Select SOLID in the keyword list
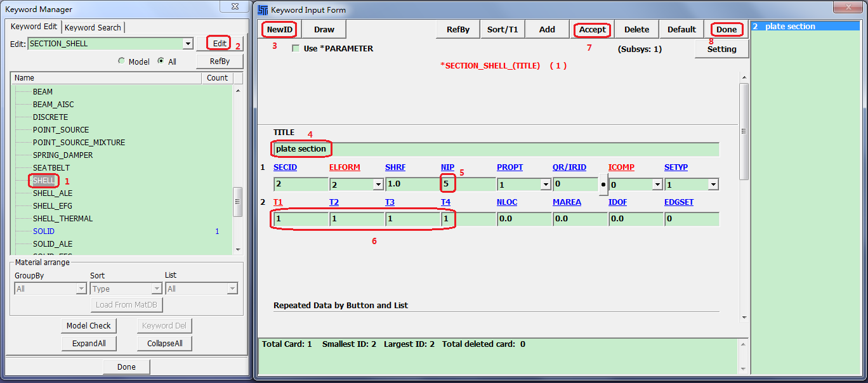868x383 pixels. click(43, 231)
